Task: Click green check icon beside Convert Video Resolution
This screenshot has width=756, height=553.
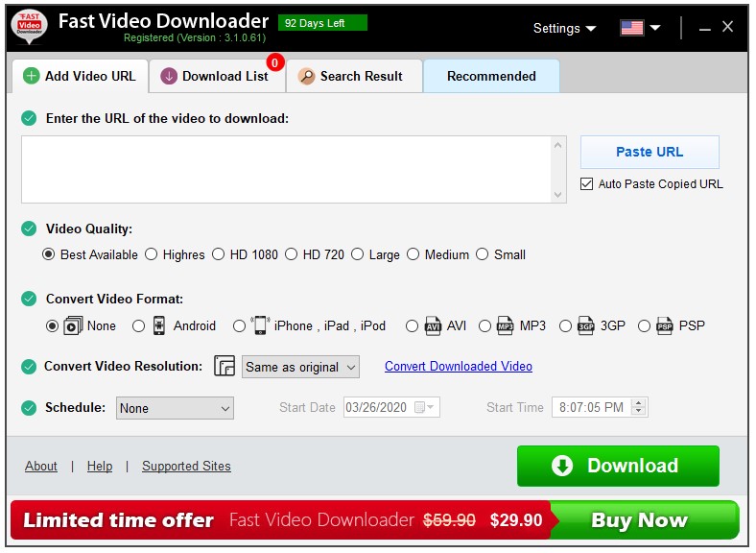Action: point(29,367)
